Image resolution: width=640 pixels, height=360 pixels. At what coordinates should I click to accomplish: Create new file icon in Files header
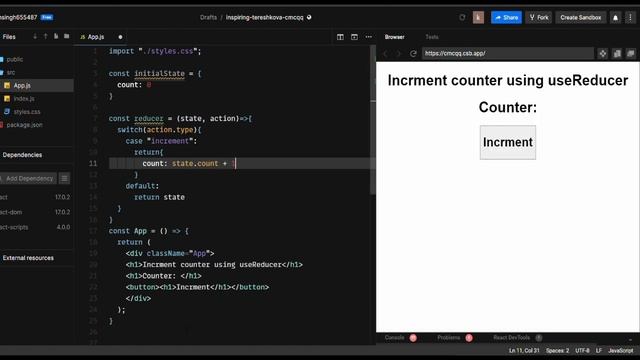(56, 37)
